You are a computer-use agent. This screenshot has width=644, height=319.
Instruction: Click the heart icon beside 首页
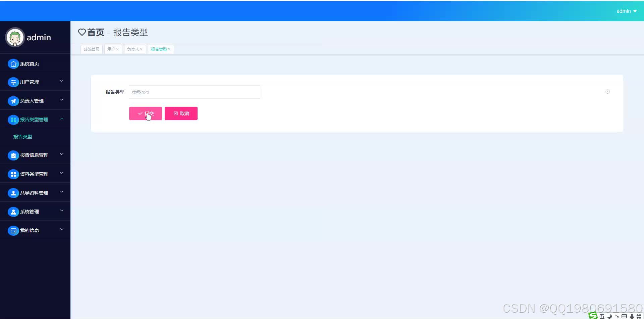pos(82,32)
